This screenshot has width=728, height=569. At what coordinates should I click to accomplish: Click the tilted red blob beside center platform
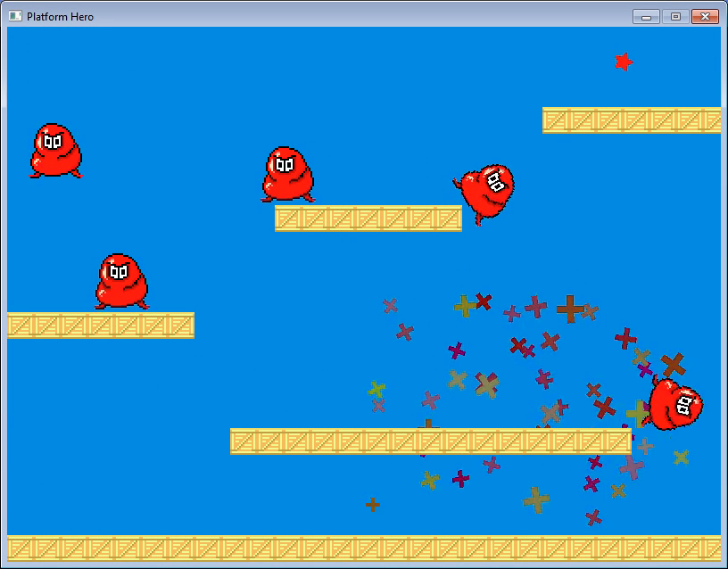[484, 194]
